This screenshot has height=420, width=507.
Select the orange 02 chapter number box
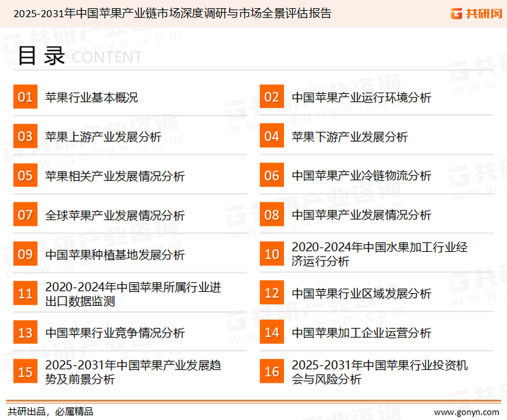pos(272,97)
